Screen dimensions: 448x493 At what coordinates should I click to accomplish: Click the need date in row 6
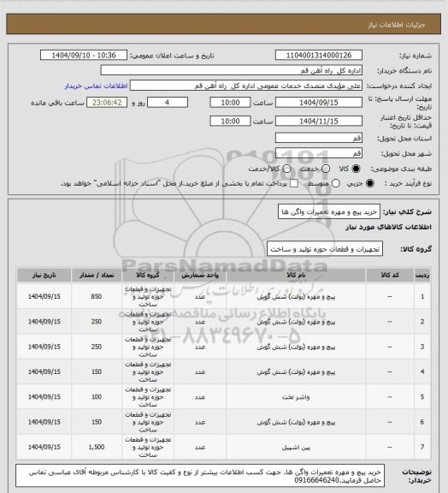[44, 422]
